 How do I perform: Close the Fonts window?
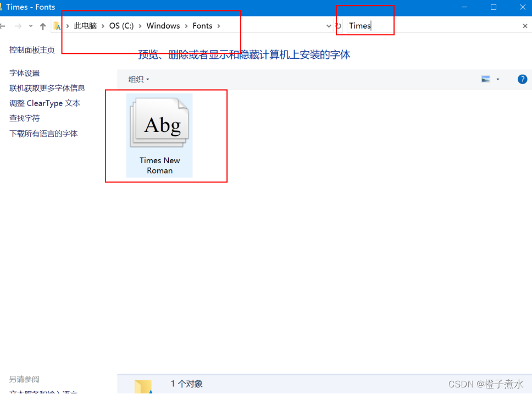[x=523, y=7]
